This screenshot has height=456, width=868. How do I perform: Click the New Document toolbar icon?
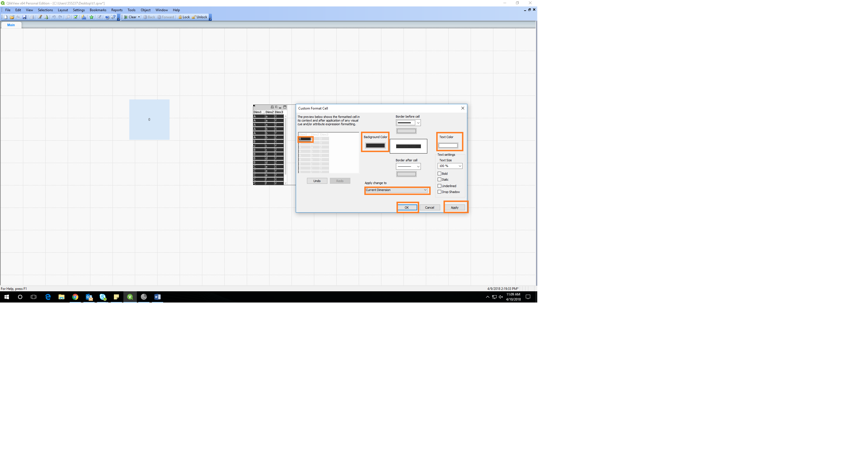coord(6,17)
